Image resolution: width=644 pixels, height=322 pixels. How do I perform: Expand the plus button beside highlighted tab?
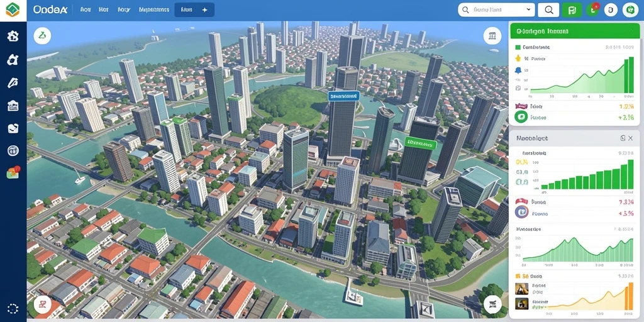click(x=205, y=10)
